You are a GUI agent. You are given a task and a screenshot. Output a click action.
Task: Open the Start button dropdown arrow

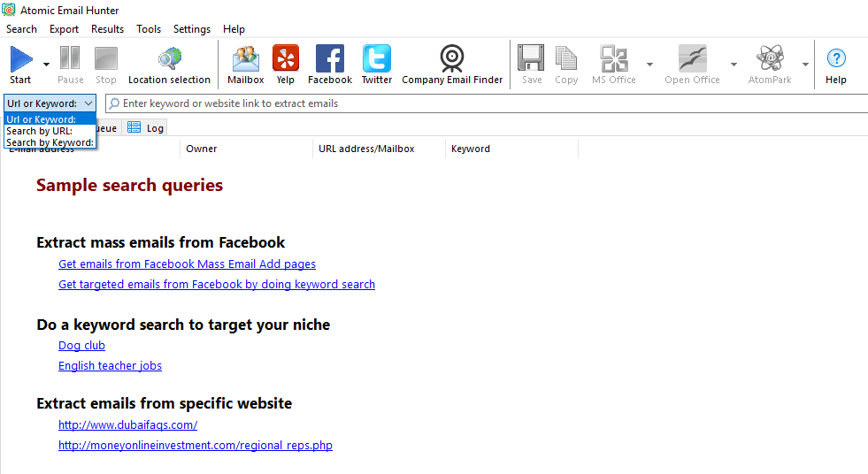[47, 65]
